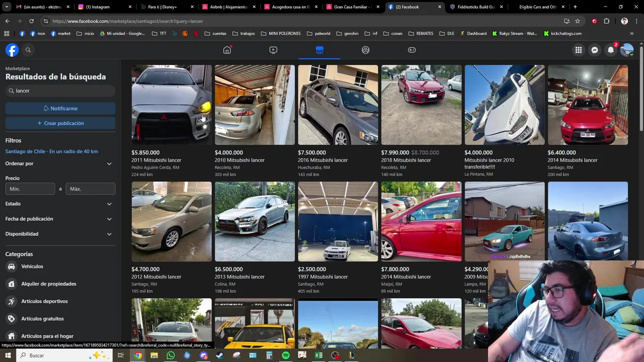Open the tab search dropdown in Chrome

tap(7, 7)
